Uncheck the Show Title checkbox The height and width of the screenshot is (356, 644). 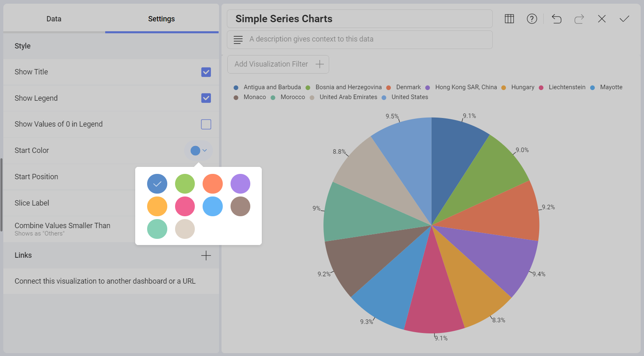[x=206, y=72]
